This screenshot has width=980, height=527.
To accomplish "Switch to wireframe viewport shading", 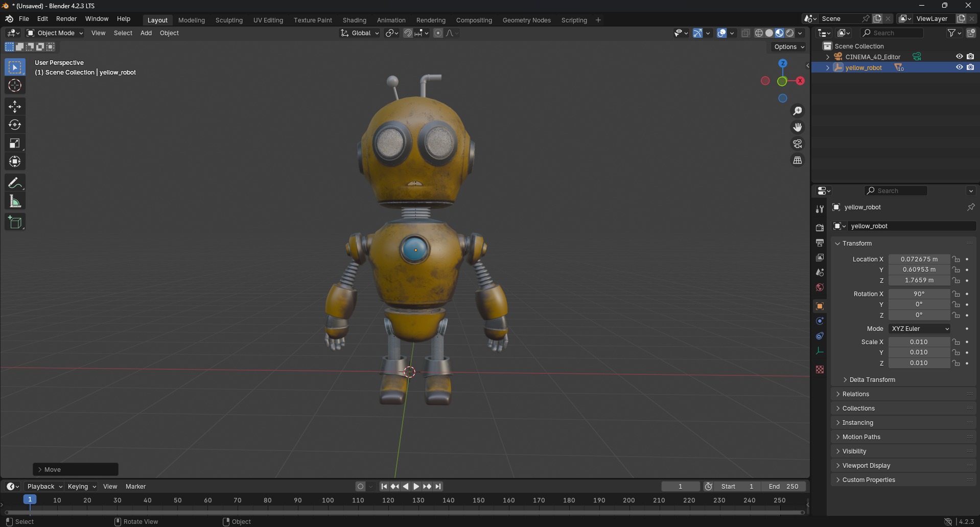I will click(x=759, y=33).
